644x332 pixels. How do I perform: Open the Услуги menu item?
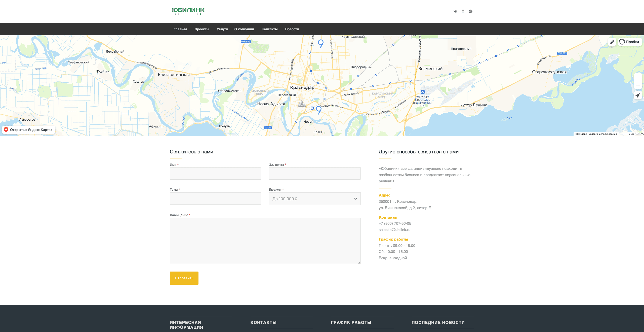[222, 29]
